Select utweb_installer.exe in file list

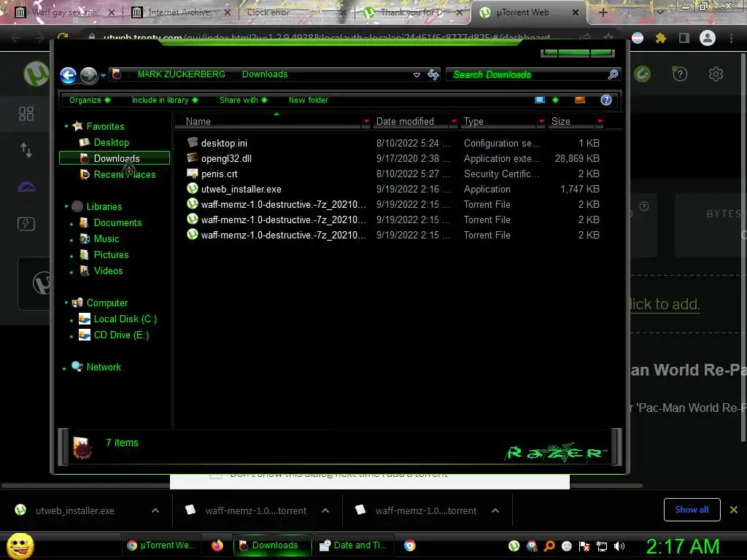(x=241, y=189)
